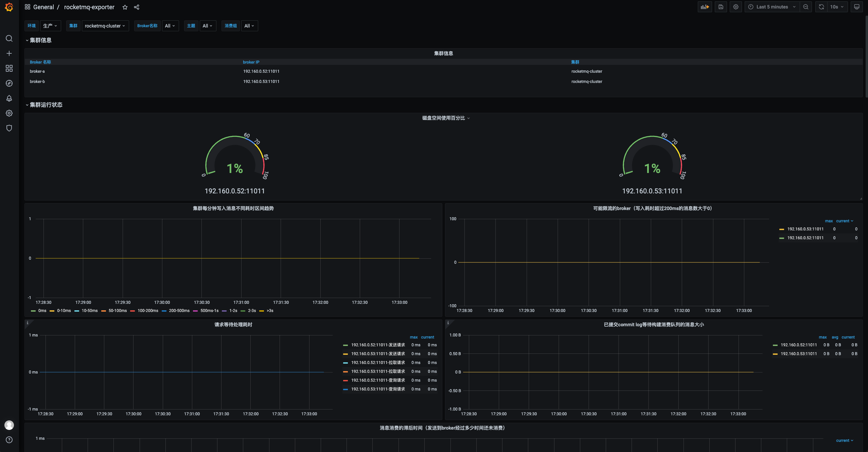Open the Grafana home logo

pos(9,7)
